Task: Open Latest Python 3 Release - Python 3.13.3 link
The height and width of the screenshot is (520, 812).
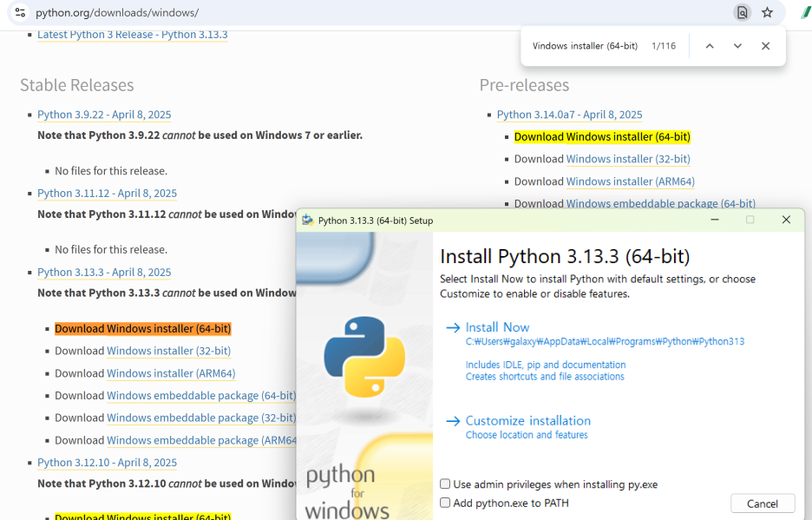Action: tap(133, 35)
